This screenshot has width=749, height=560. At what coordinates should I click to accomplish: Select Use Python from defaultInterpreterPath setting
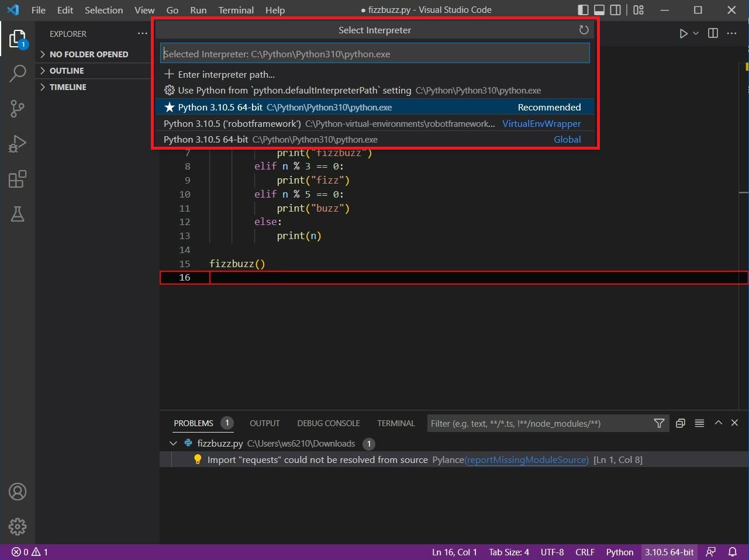375,91
